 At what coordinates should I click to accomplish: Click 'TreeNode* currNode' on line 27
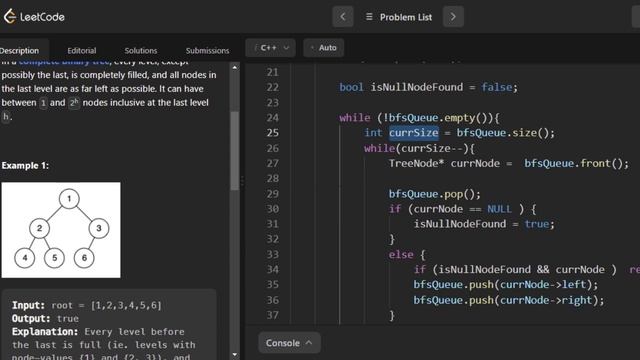(x=444, y=163)
